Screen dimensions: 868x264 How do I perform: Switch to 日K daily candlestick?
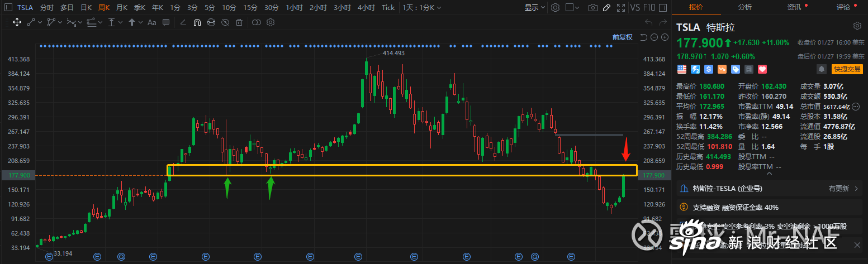[x=86, y=8]
